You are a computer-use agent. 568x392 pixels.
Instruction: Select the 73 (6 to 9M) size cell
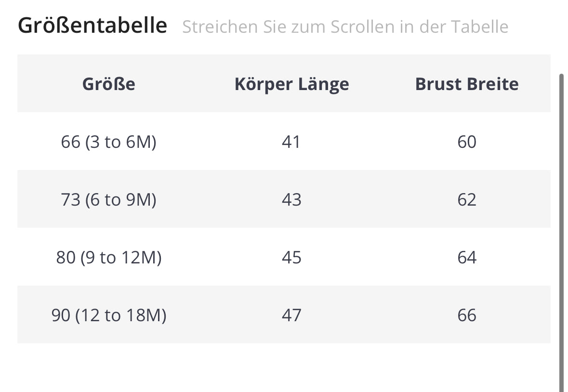click(108, 199)
